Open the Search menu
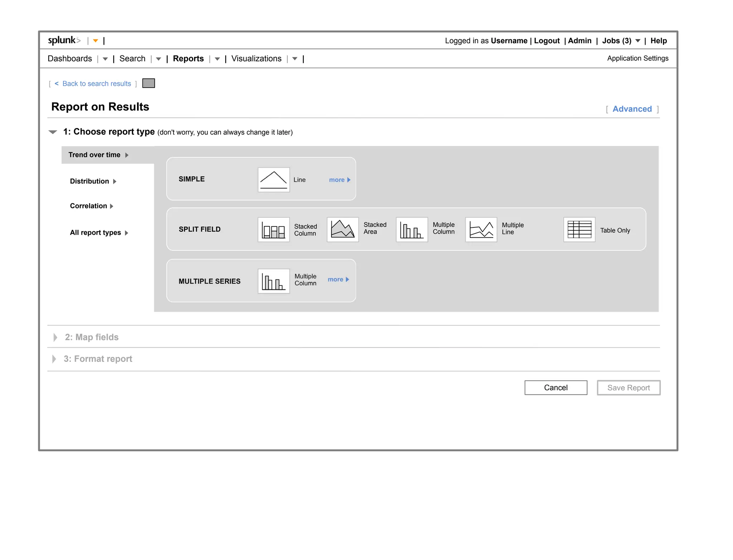The width and height of the screenshot is (733, 560). [x=132, y=59]
